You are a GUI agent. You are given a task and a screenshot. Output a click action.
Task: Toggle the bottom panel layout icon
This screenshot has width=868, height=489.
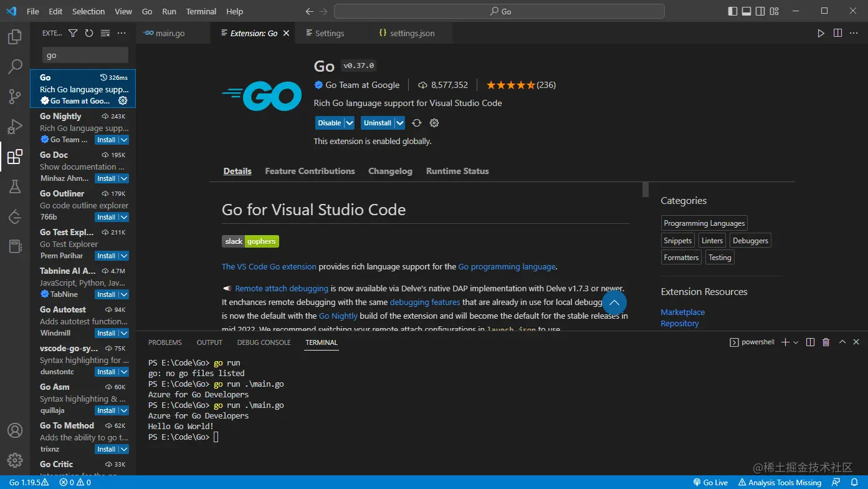[746, 11]
